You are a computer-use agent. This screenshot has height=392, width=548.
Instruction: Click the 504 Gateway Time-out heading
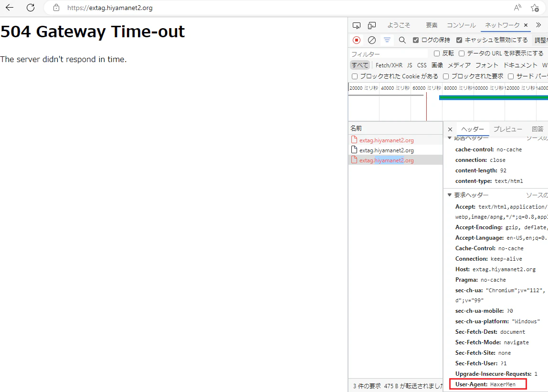pos(93,32)
